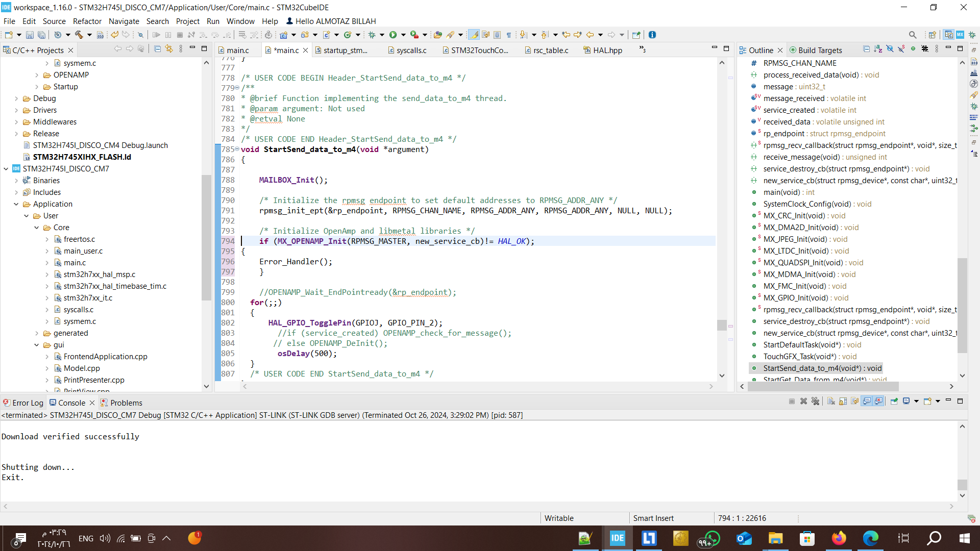Collapse All items in the Outline view
Image resolution: width=980 pixels, height=551 pixels.
[867, 48]
